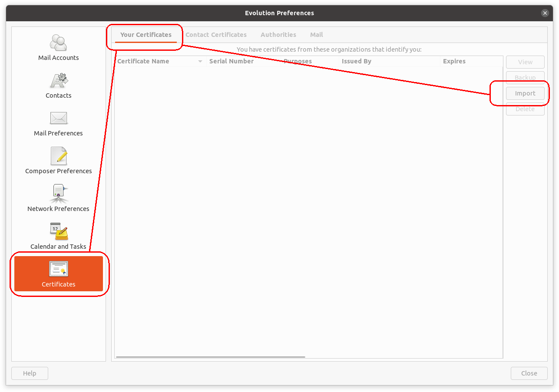Click the Issued By column header
This screenshot has width=559, height=392.
click(x=357, y=61)
